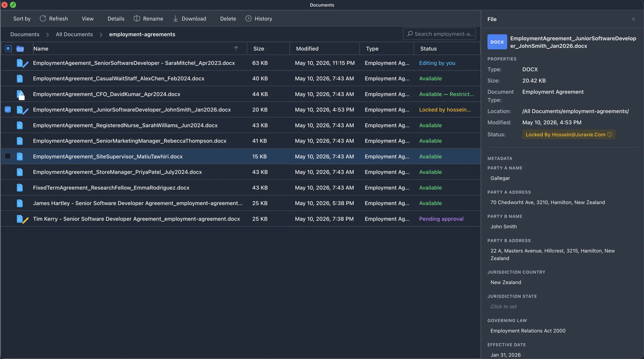644x359 pixels.
Task: Click breadcrumb chevron after Documents
Action: [47, 34]
